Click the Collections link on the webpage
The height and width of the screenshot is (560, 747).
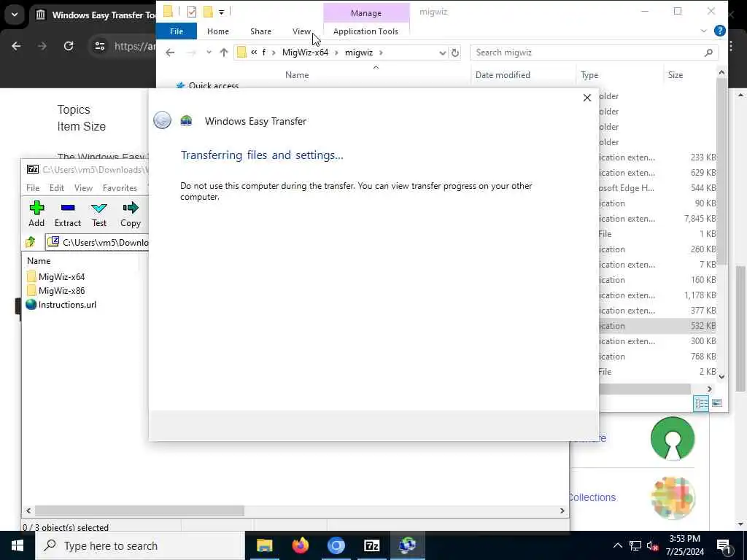[x=592, y=497]
